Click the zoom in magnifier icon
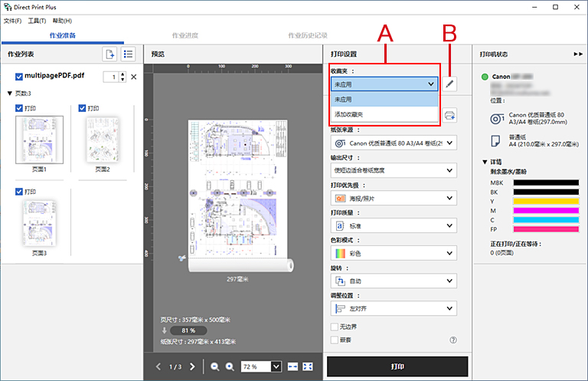Image resolution: width=588 pixels, height=381 pixels. point(230,367)
